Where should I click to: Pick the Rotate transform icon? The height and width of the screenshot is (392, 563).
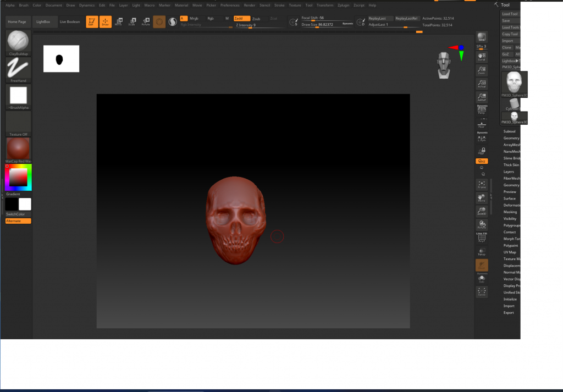point(146,22)
